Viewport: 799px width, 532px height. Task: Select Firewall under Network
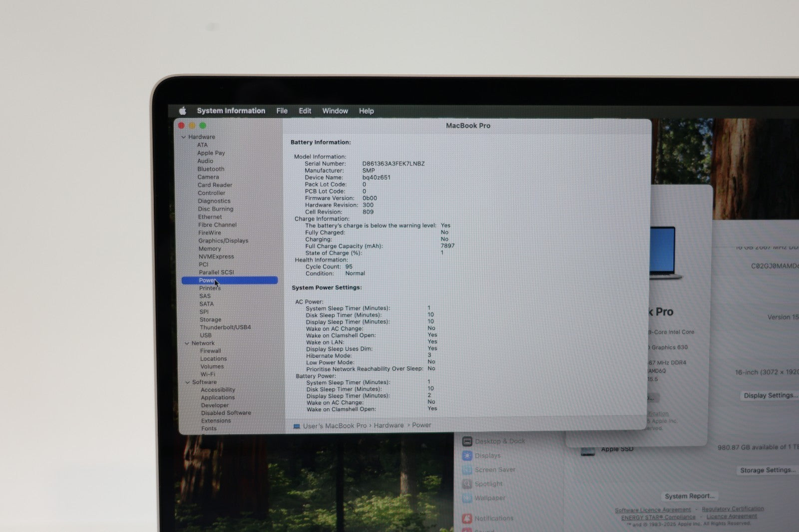[210, 351]
